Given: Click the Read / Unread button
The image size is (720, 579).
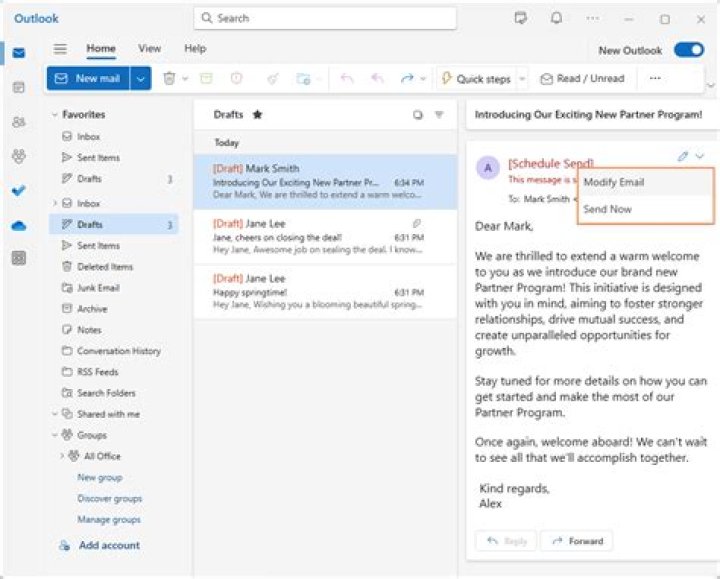Looking at the screenshot, I should point(582,79).
